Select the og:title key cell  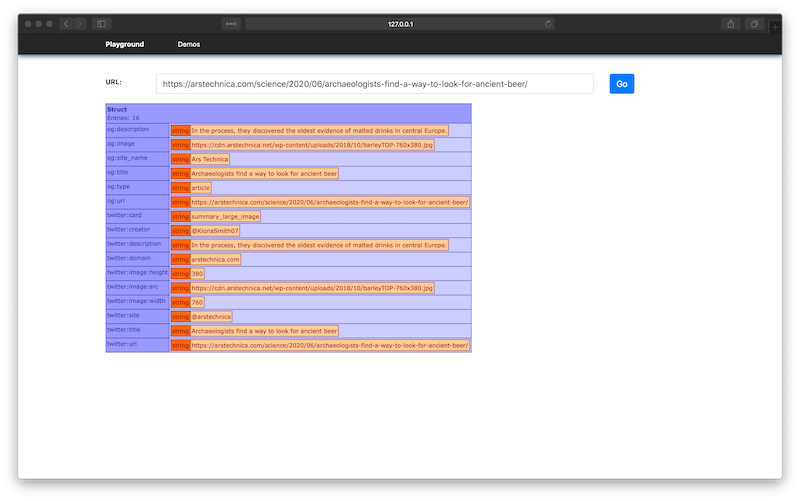pos(138,173)
